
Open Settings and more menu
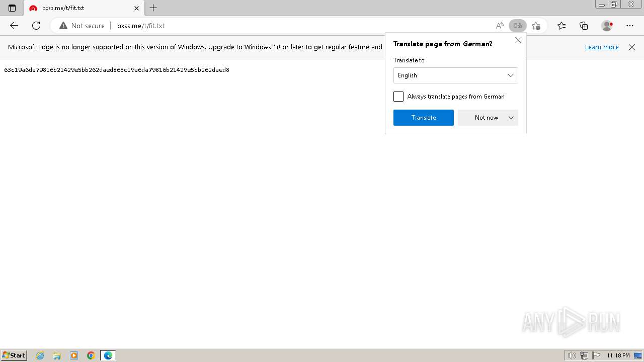pyautogui.click(x=630, y=26)
